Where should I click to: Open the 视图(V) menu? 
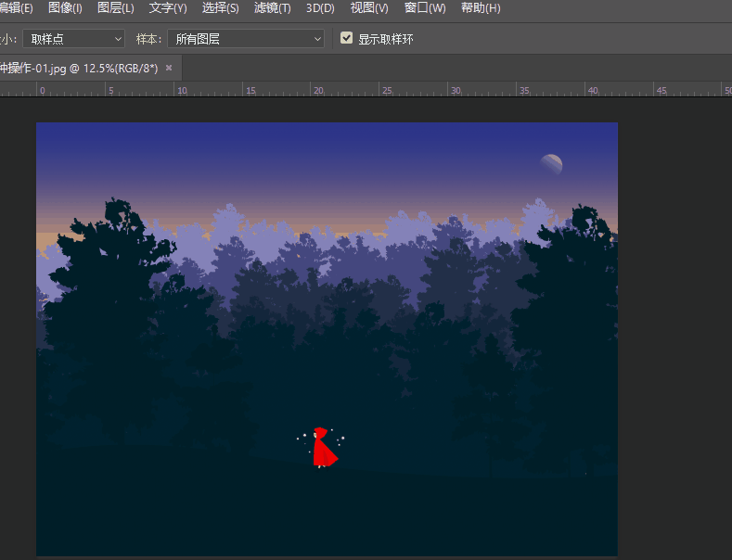[369, 8]
